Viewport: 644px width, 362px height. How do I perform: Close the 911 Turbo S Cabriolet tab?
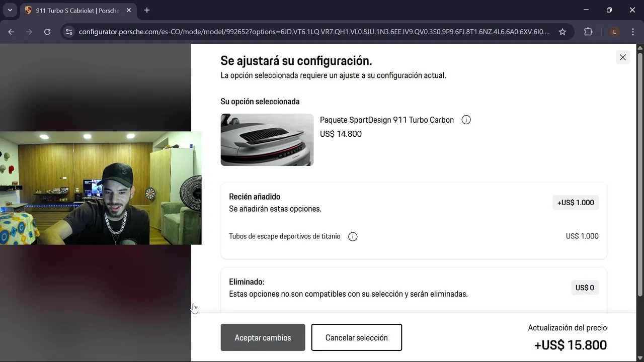(128, 10)
